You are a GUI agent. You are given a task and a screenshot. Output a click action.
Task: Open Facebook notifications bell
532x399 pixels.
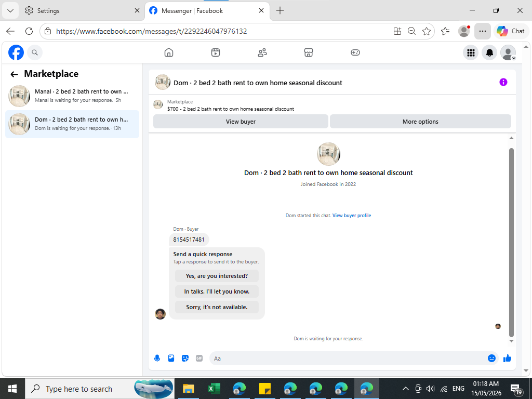pos(489,52)
